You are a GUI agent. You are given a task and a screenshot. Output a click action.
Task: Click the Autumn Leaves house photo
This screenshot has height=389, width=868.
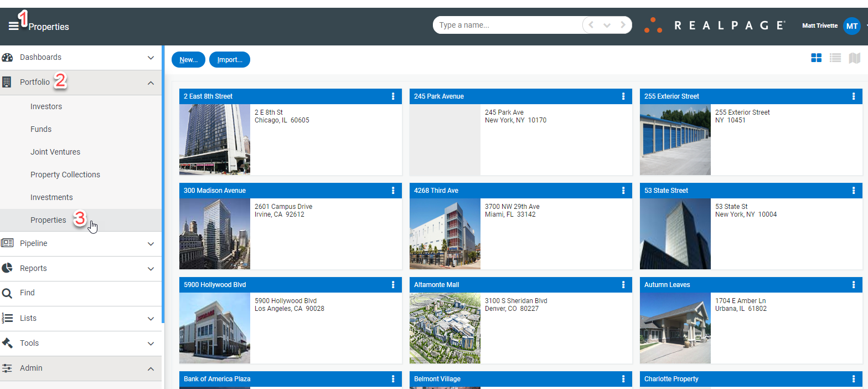[675, 328]
